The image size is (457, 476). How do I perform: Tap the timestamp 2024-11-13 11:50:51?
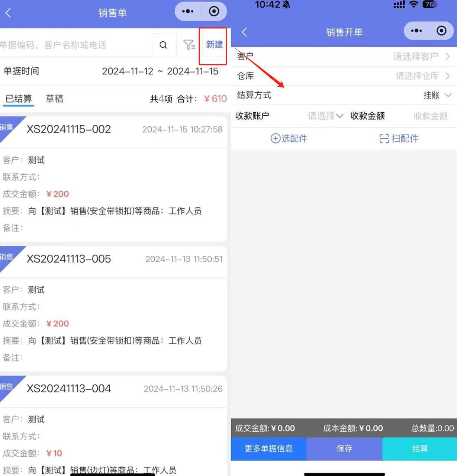coord(184,259)
